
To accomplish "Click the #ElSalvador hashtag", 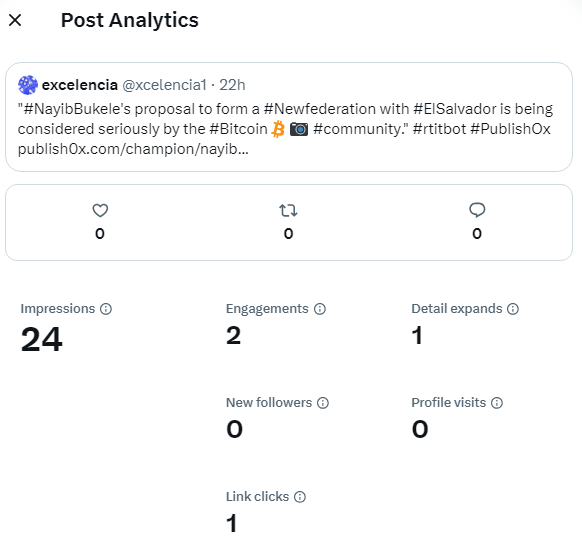I will (455, 109).
